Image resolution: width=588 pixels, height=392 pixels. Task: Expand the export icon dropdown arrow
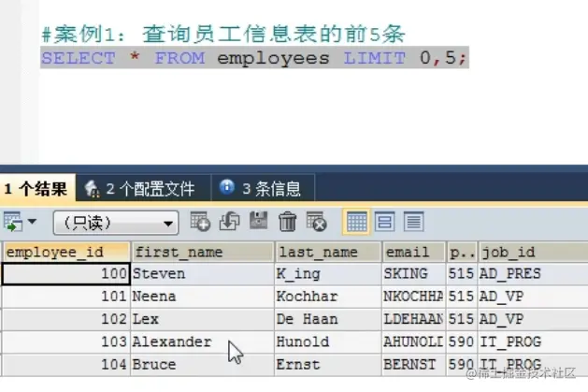pyautogui.click(x=32, y=222)
